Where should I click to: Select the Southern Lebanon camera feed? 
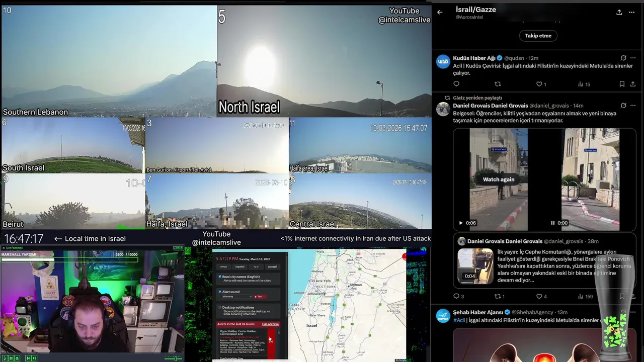click(109, 61)
